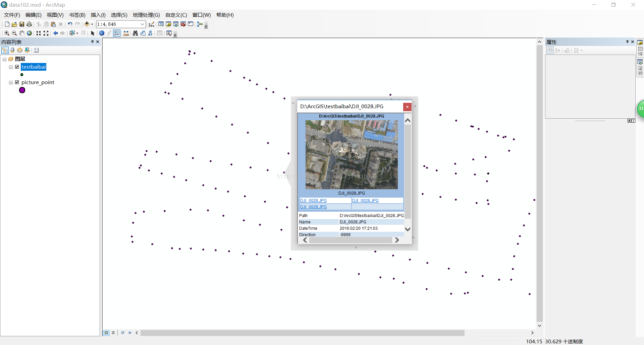Click Fixed Zoom In arrows icon
The height and width of the screenshot is (345, 644).
click(x=39, y=33)
